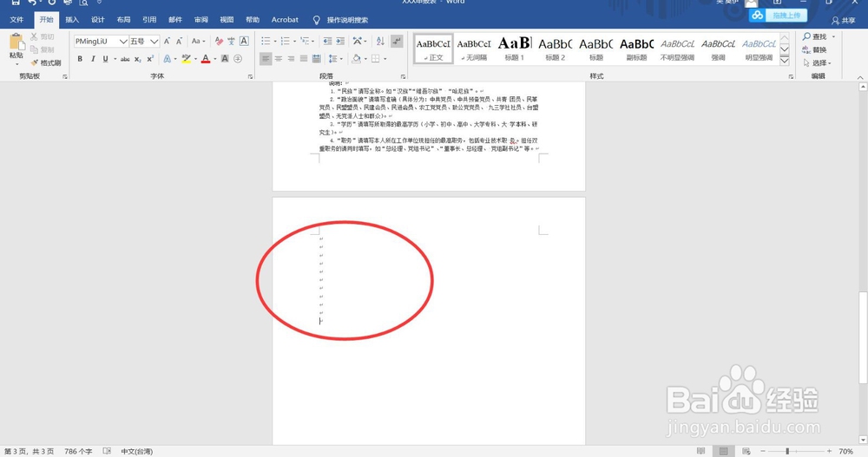
Task: Click the Find (查找) button
Action: [814, 36]
